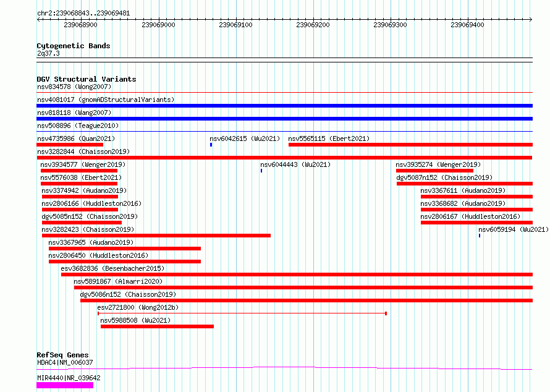Select dgv5086n152 (Chaisson2019) label

[128, 294]
